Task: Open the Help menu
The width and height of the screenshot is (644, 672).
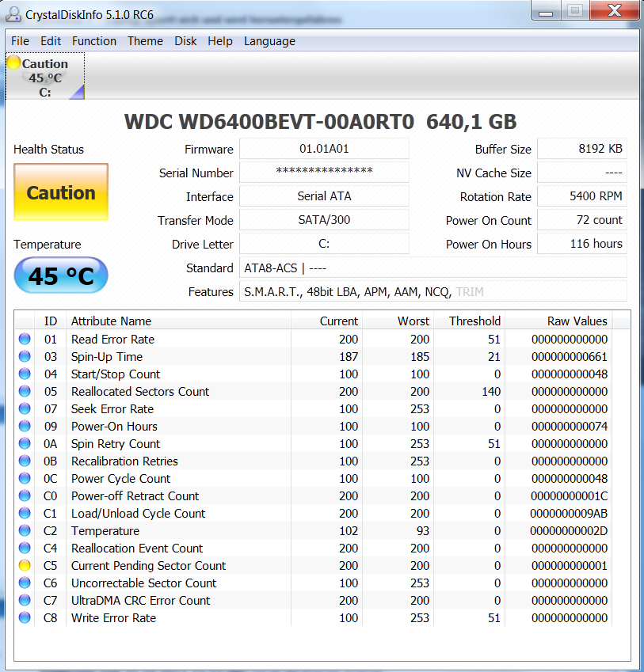Action: coord(220,41)
